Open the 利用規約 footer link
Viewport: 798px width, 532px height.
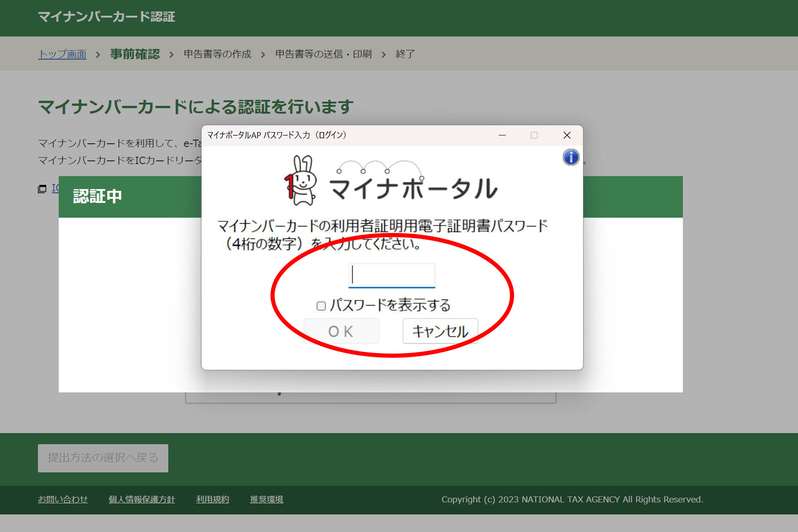tap(213, 500)
